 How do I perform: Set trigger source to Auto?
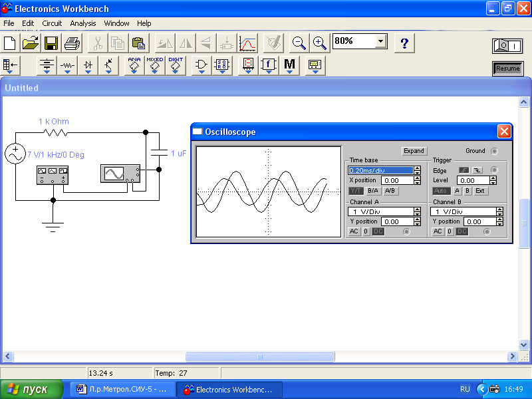[441, 191]
